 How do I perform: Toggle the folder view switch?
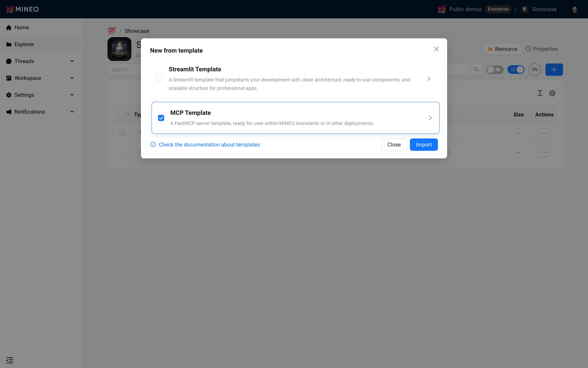[x=495, y=70]
